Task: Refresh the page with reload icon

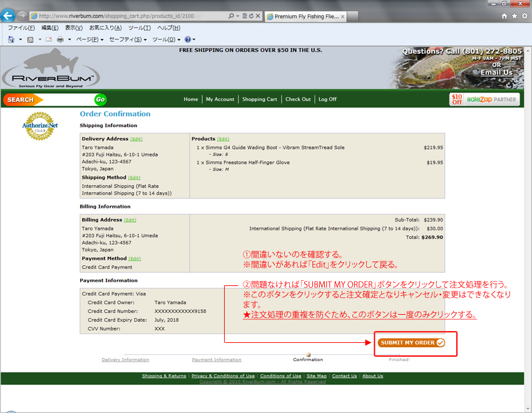Action: (x=251, y=16)
